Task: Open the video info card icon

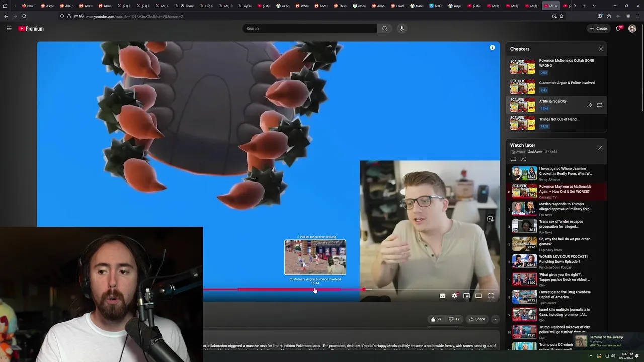Action: tap(492, 48)
